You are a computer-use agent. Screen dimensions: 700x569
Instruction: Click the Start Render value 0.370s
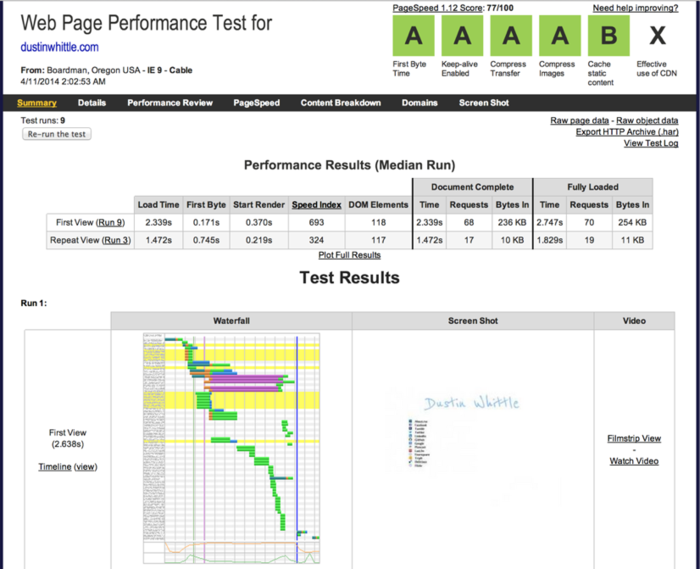259,222
